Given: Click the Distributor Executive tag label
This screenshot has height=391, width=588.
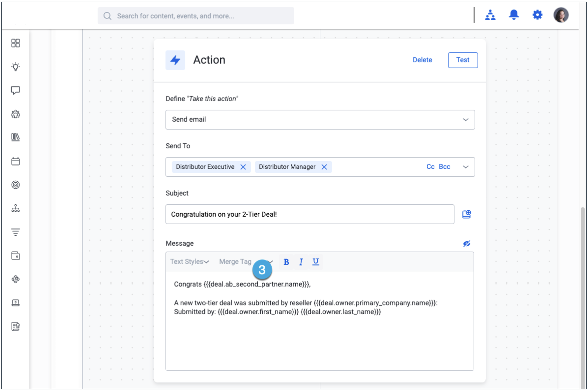Looking at the screenshot, I should (x=205, y=167).
